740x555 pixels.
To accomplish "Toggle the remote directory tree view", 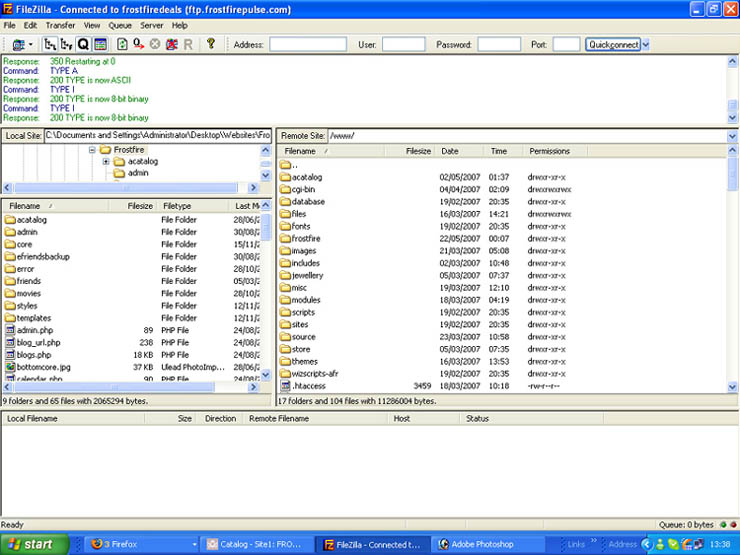I will (x=67, y=44).
